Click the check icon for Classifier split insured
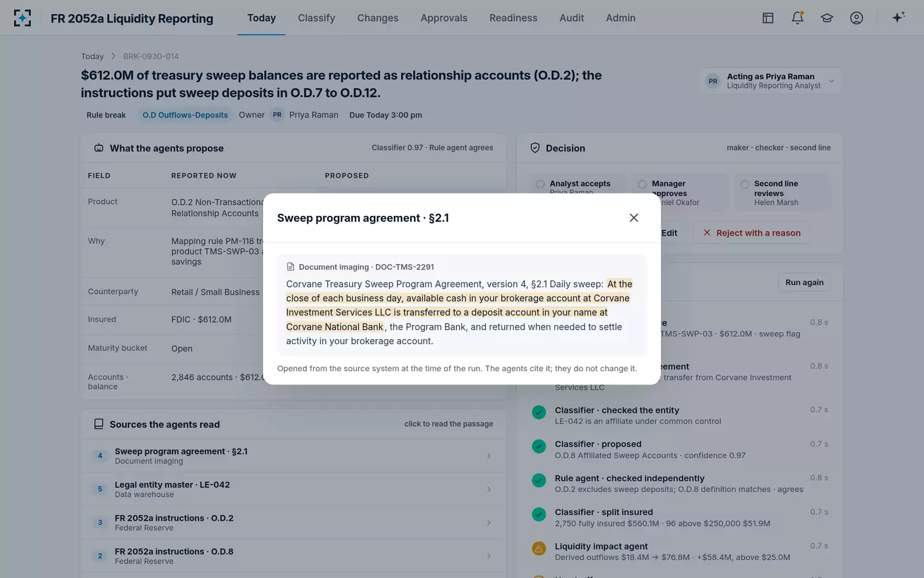924x578 pixels. 539,514
